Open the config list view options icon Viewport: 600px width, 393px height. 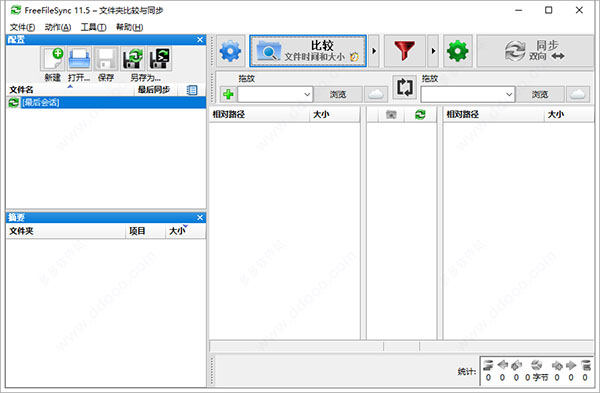(192, 90)
